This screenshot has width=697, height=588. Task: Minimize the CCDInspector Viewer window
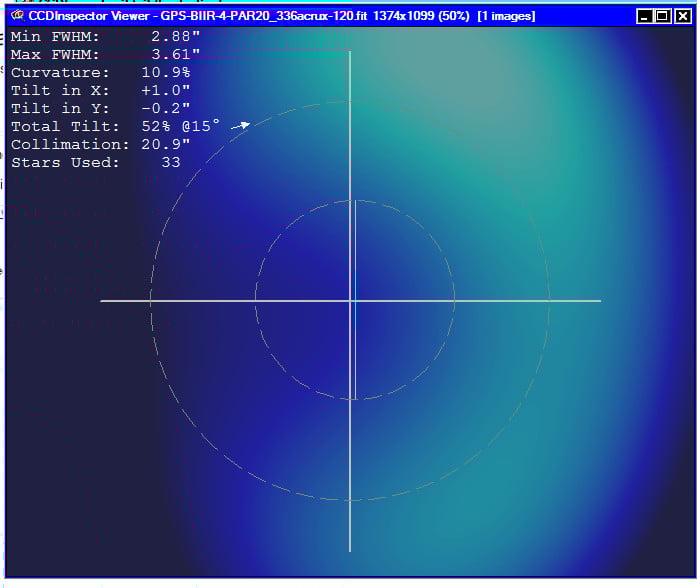(x=644, y=16)
